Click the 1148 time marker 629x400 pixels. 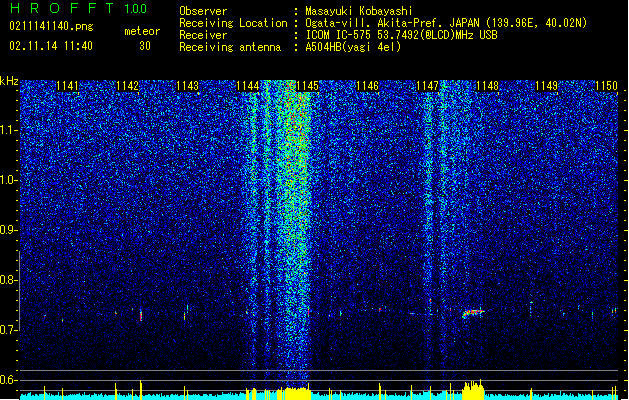pos(487,86)
